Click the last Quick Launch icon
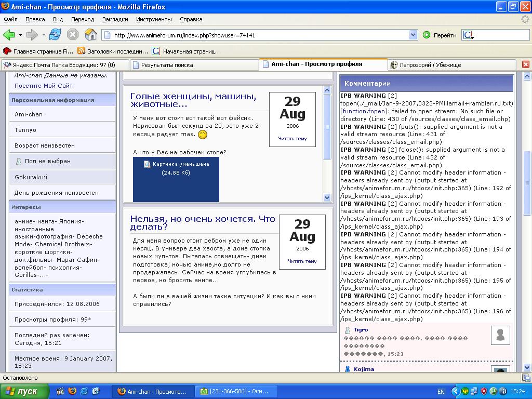Viewport: 532px width, 399px height. [96, 391]
